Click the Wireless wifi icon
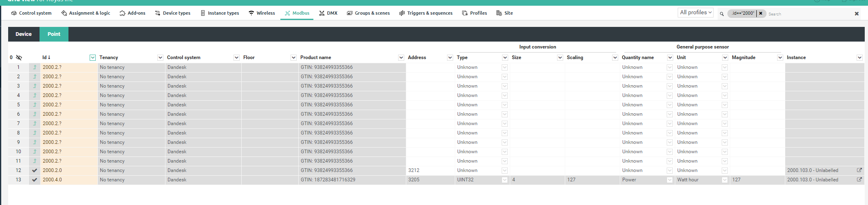This screenshot has width=868, height=205. click(251, 13)
